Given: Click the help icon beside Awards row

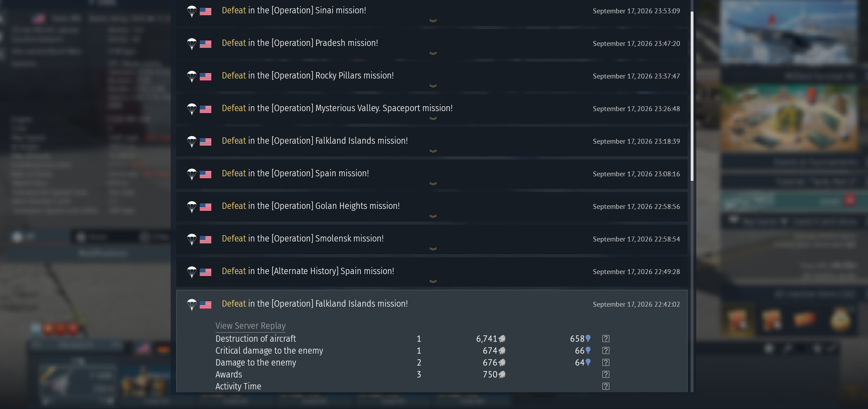Looking at the screenshot, I should [x=606, y=374].
